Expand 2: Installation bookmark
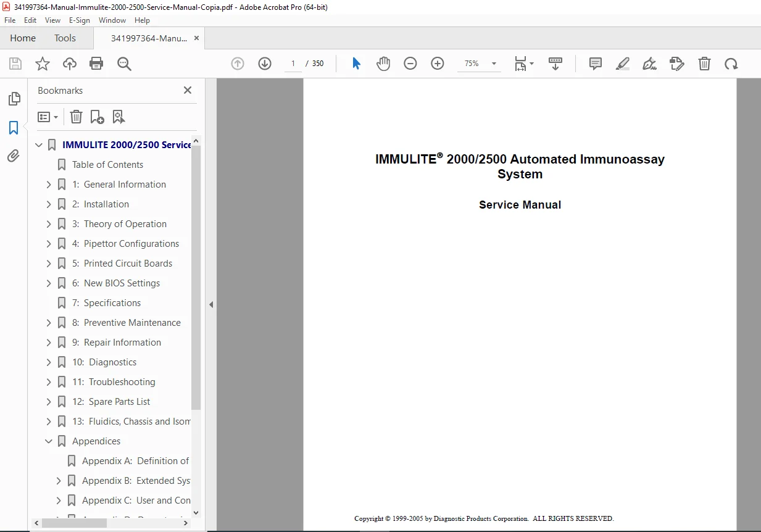Viewport: 761px width, 532px height. coord(49,204)
